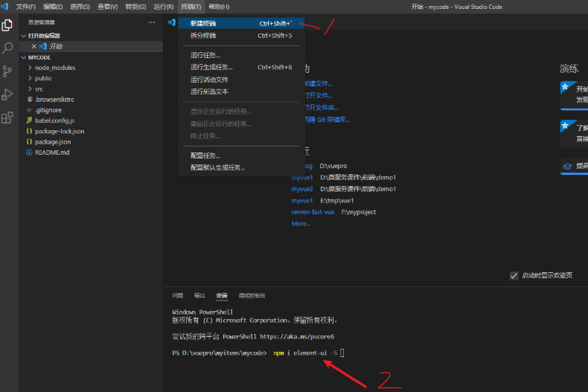
Task: Click the 资源管理器 panel title
Action: (41, 22)
